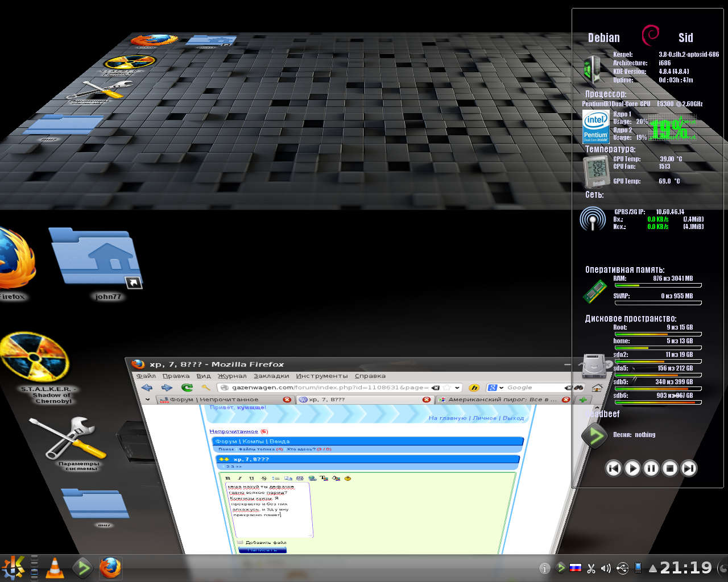
Task: Click the Непрочитанное link on forum page
Action: pos(233,431)
